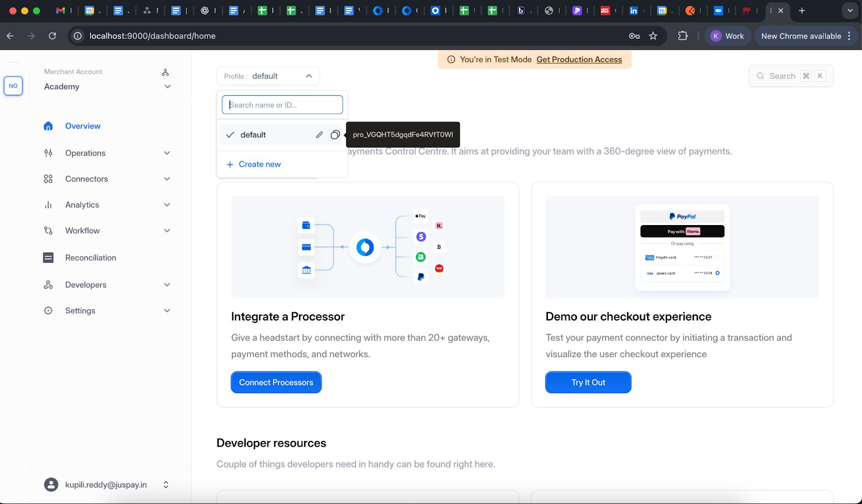Copy the default profile ID using copy icon
Image resolution: width=862 pixels, height=504 pixels.
335,135
